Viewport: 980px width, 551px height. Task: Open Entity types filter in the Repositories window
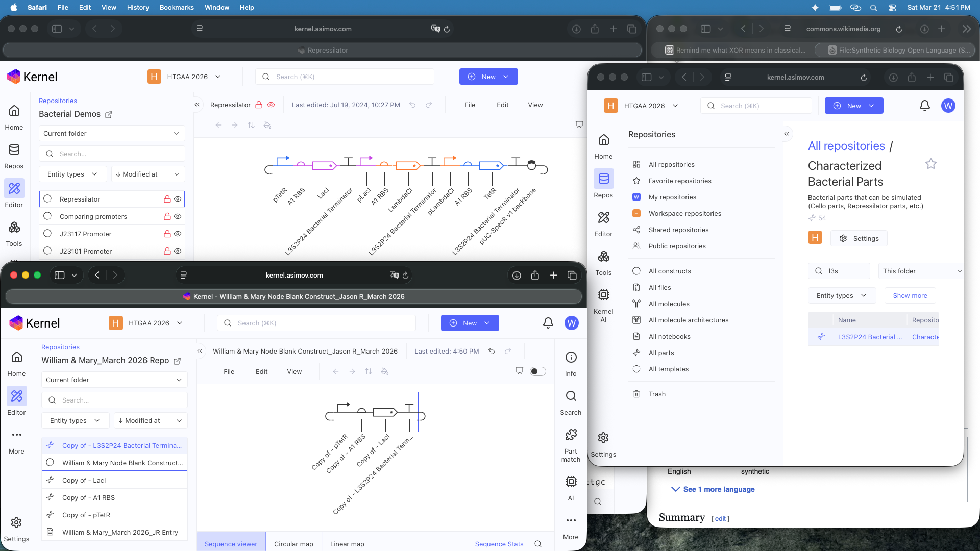click(842, 295)
